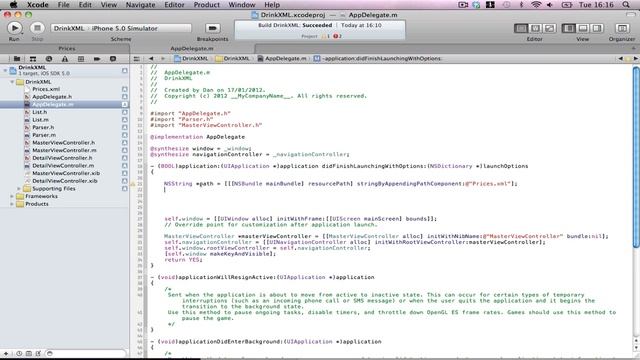Screen dimensions: 640x360
Task: Open Spotlight search in menu bar
Action: click(626, 5)
